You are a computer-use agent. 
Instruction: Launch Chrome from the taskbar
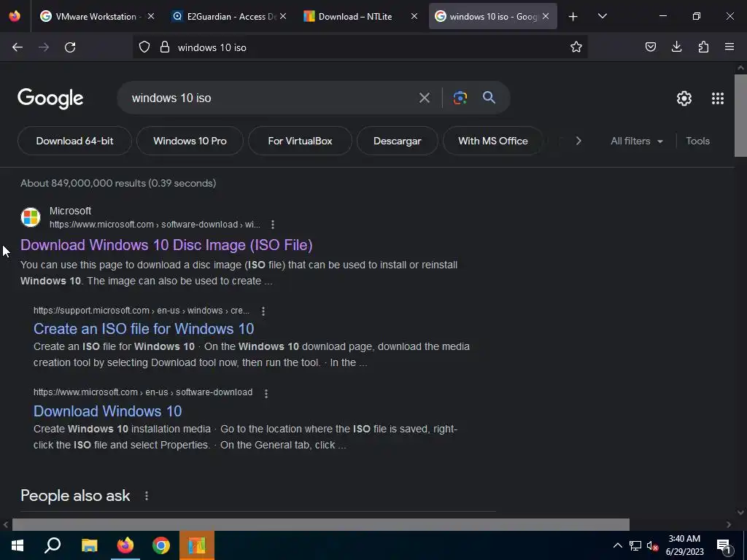(161, 545)
